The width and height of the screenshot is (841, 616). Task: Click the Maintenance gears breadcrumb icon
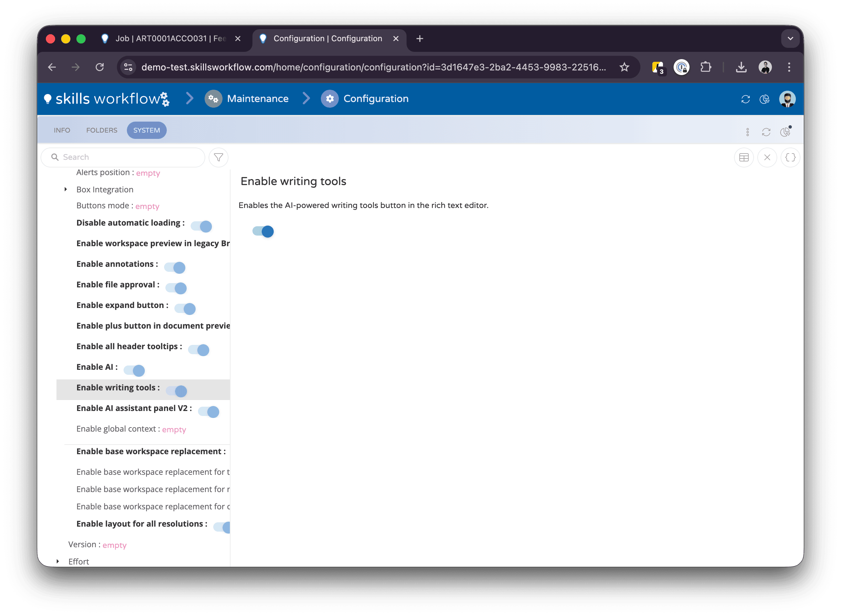pos(213,99)
